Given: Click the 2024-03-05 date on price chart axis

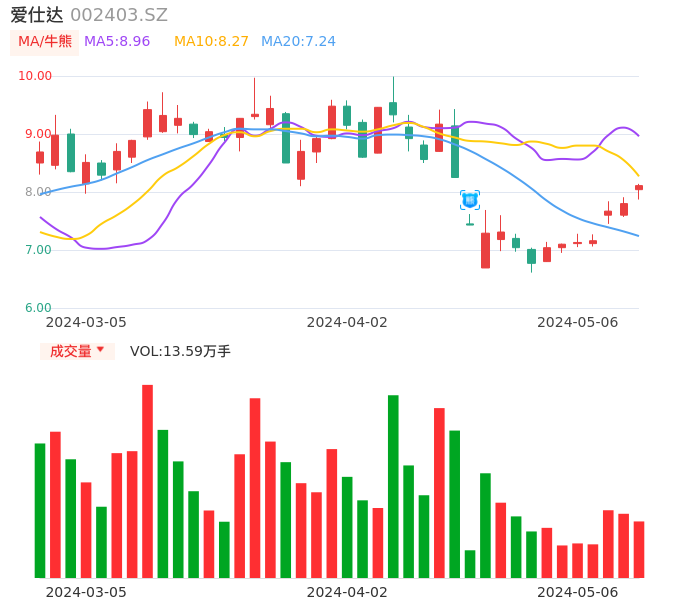Looking at the screenshot, I should 86,322.
